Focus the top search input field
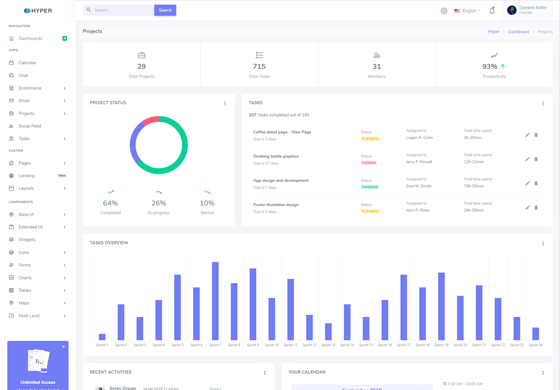The image size is (560, 390). click(119, 10)
